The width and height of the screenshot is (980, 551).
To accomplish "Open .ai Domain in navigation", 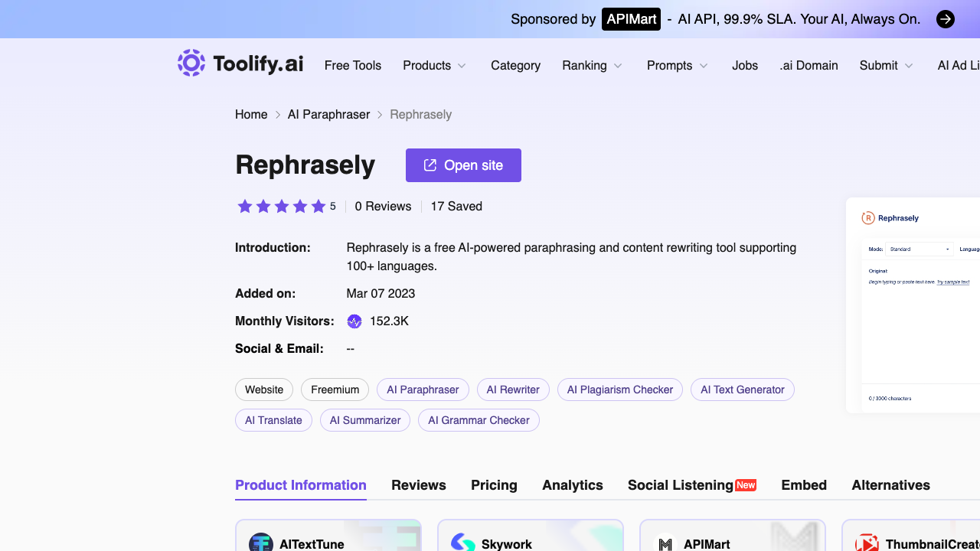I will (808, 66).
